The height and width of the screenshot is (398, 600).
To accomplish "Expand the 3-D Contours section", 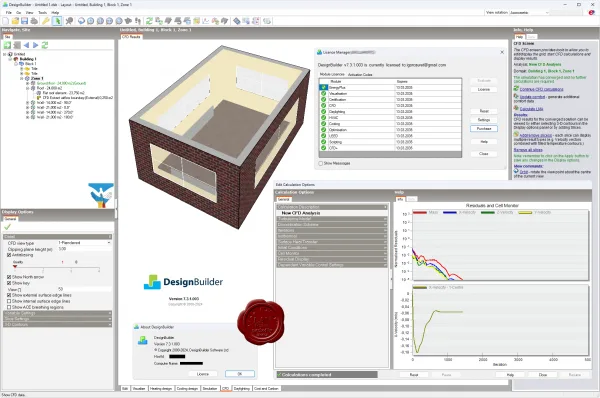I will (x=57, y=325).
